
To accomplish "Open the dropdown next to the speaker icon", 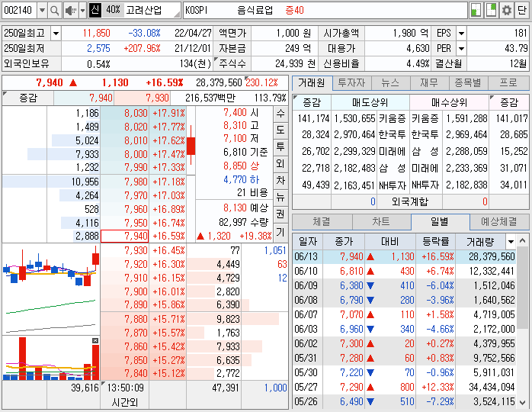I will [82, 10].
